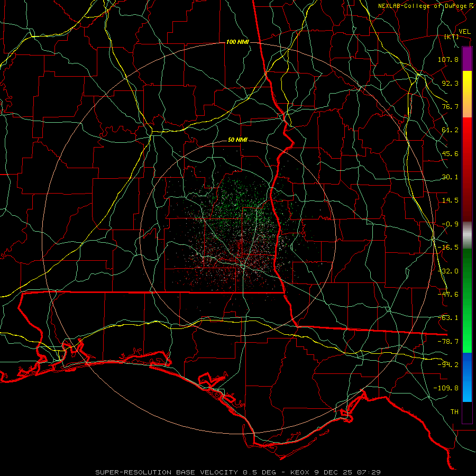Pick the yellow-orange segment of the velocity scale

[467, 94]
